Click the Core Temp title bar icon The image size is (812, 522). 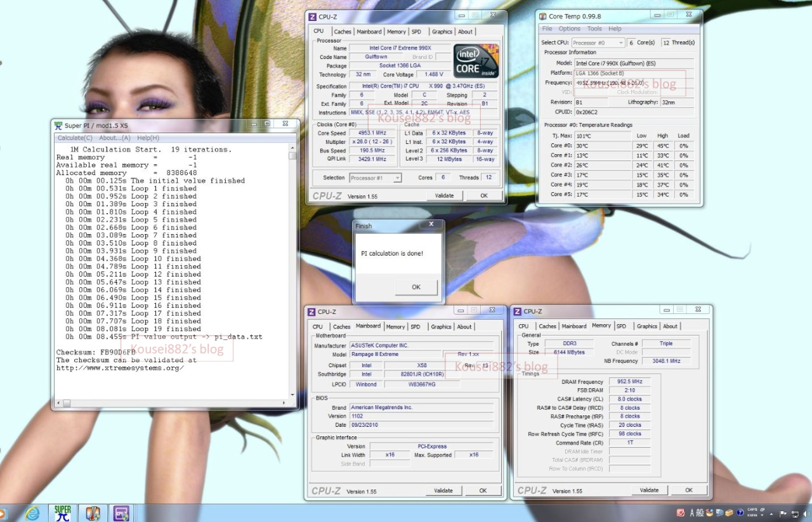(542, 16)
